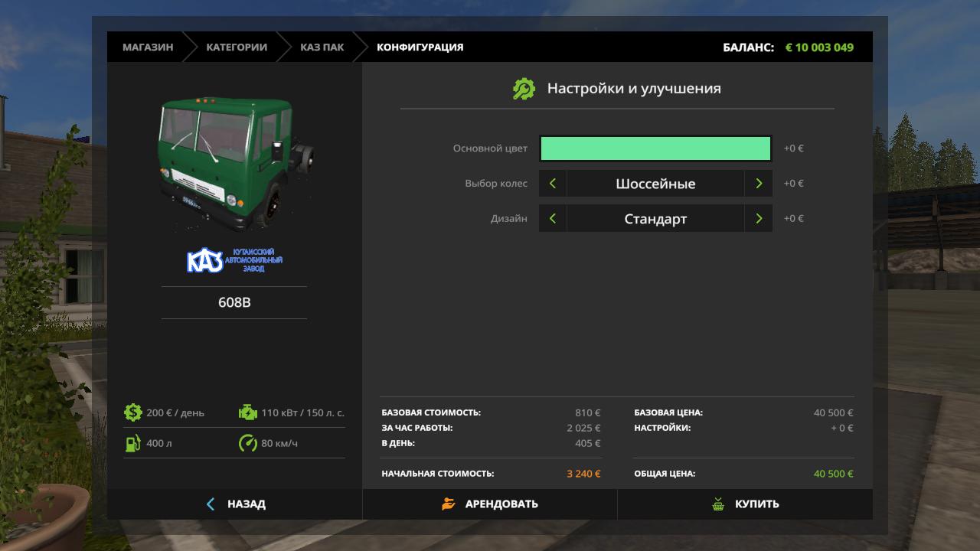Image resolution: width=980 pixels, height=551 pixels.
Task: Open the КАЗ ПАК breadcrumb
Action: click(322, 47)
